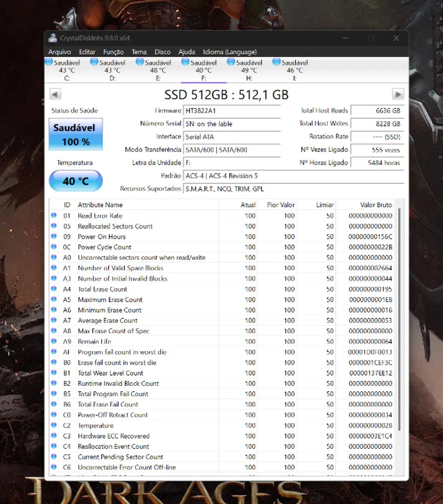The height and width of the screenshot is (504, 443).
Task: Select the Max Erase Count of Spec row
Action: tap(221, 331)
